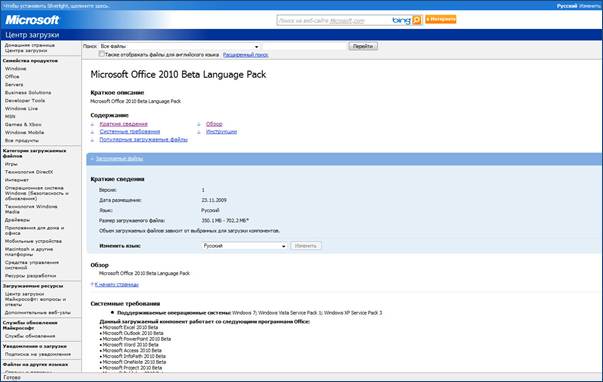
Task: Jump to 'Обзор' contents link
Action: click(214, 124)
